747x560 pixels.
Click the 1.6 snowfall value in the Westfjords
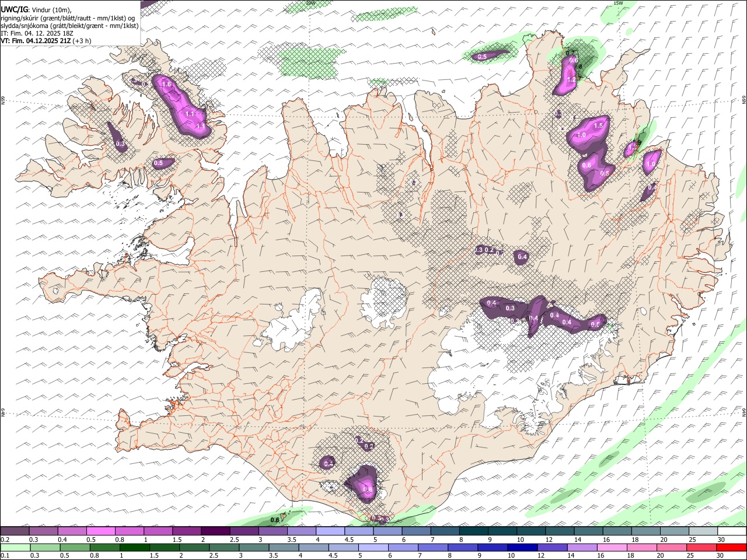[x=167, y=85]
